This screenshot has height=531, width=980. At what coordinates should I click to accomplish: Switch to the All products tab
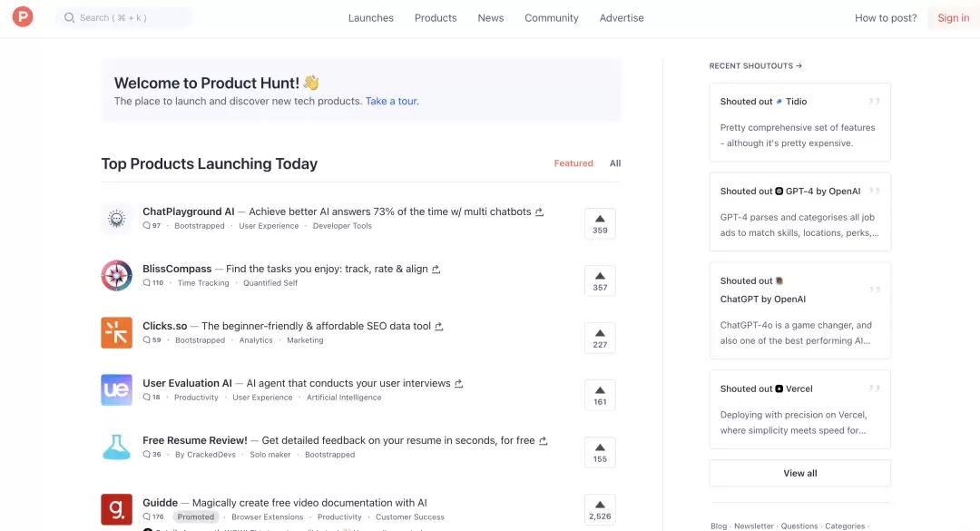[615, 163]
